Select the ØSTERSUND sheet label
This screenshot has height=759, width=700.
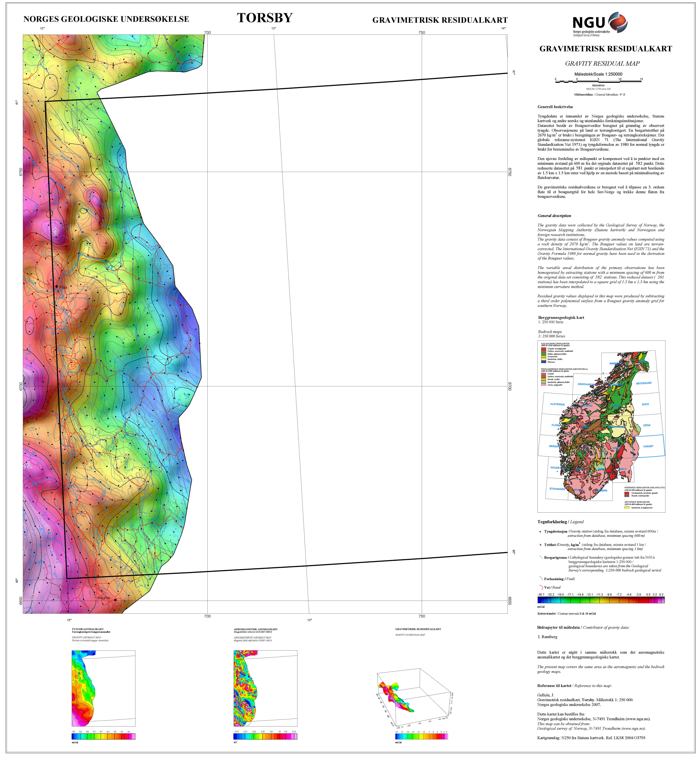(644, 383)
